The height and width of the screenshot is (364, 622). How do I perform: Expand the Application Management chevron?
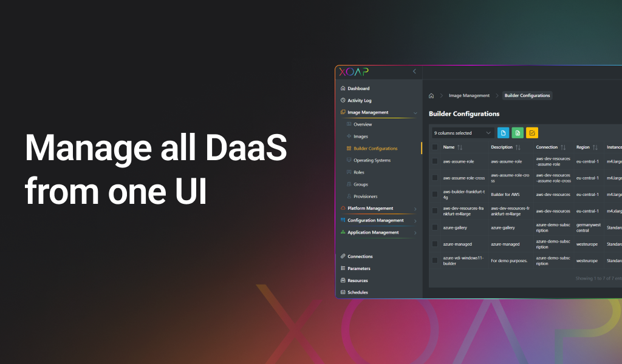pyautogui.click(x=415, y=233)
